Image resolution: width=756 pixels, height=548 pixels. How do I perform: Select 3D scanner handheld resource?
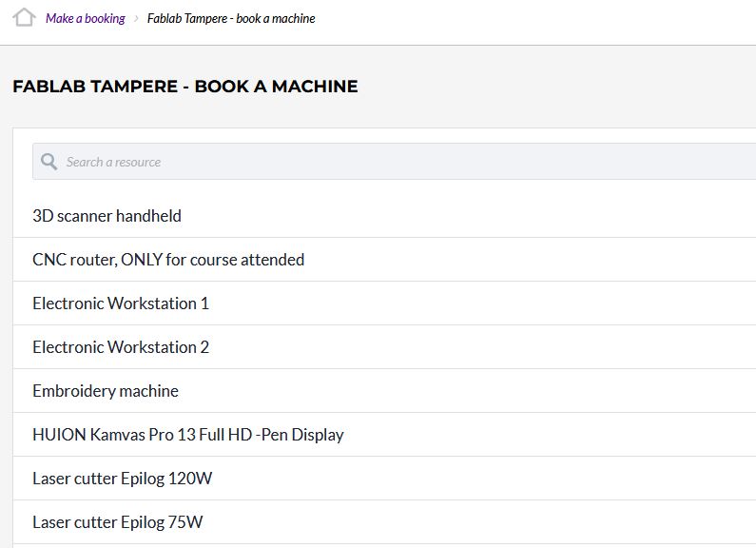(x=107, y=216)
